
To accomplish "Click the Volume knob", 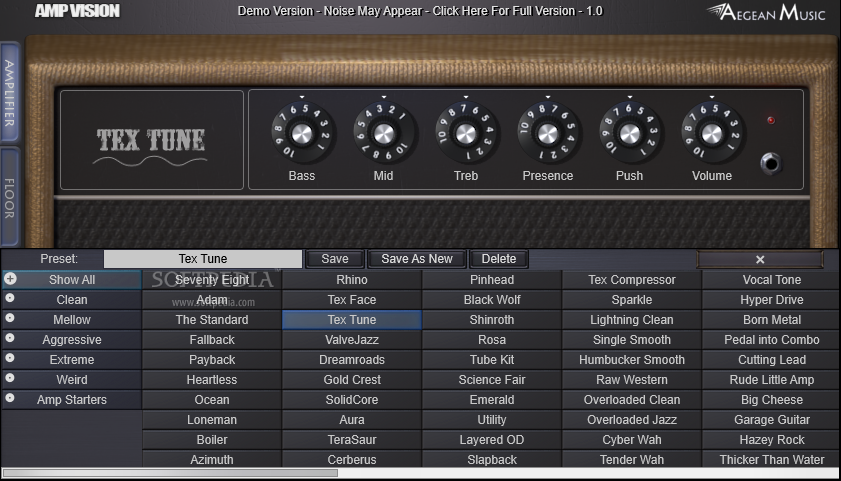I will click(712, 134).
